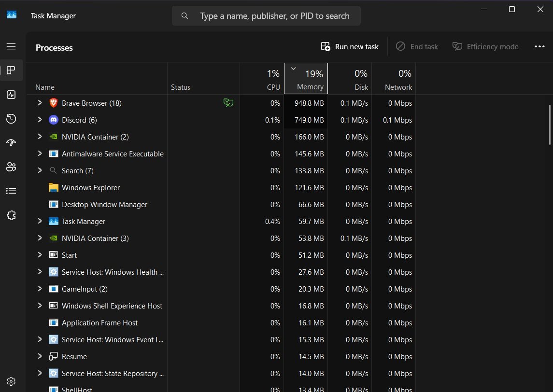Expand the Brave Browser (18) process group
553x392 pixels.
(x=40, y=102)
